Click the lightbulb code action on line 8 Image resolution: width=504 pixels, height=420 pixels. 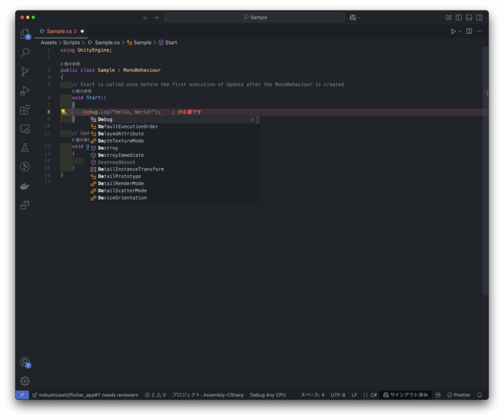(x=63, y=112)
